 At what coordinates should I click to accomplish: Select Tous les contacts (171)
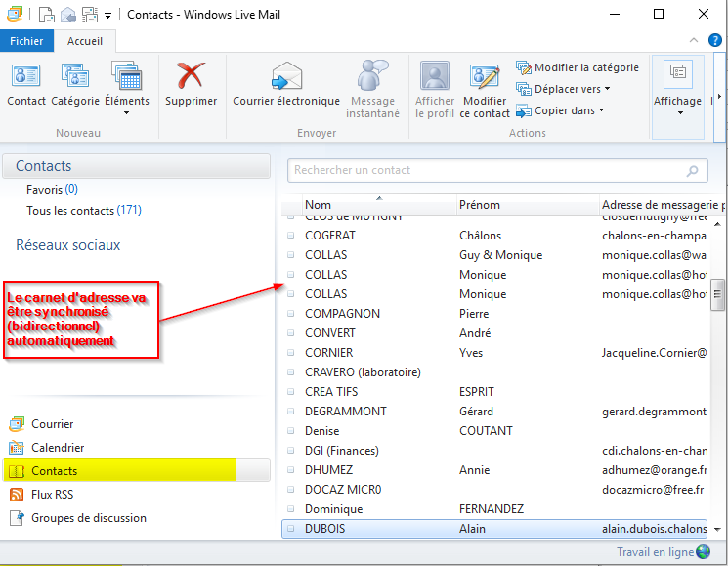click(x=84, y=210)
